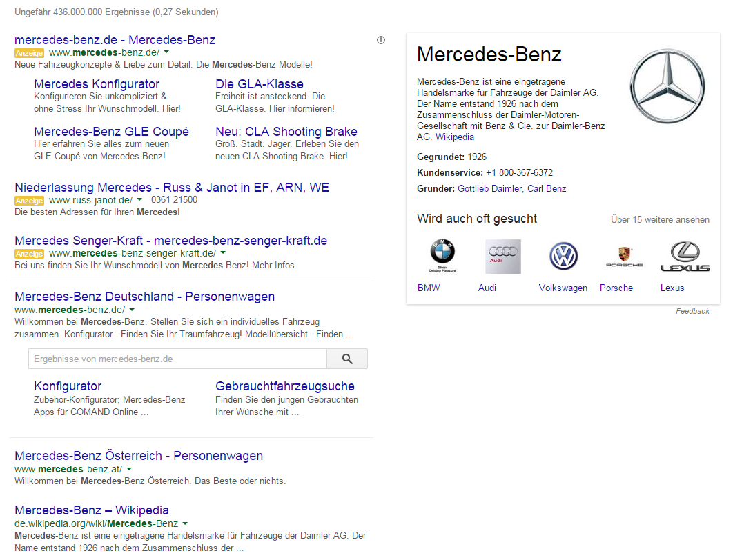Click the www.russ-janot.de/ green URL
The height and width of the screenshot is (560, 733).
click(x=90, y=200)
